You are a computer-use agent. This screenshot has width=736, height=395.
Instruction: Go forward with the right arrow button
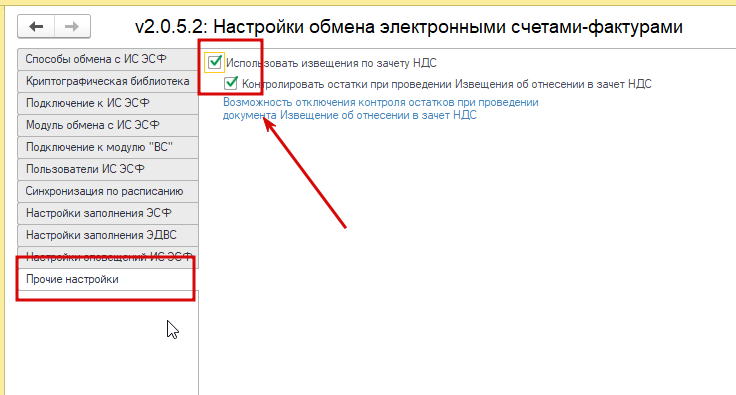point(72,27)
